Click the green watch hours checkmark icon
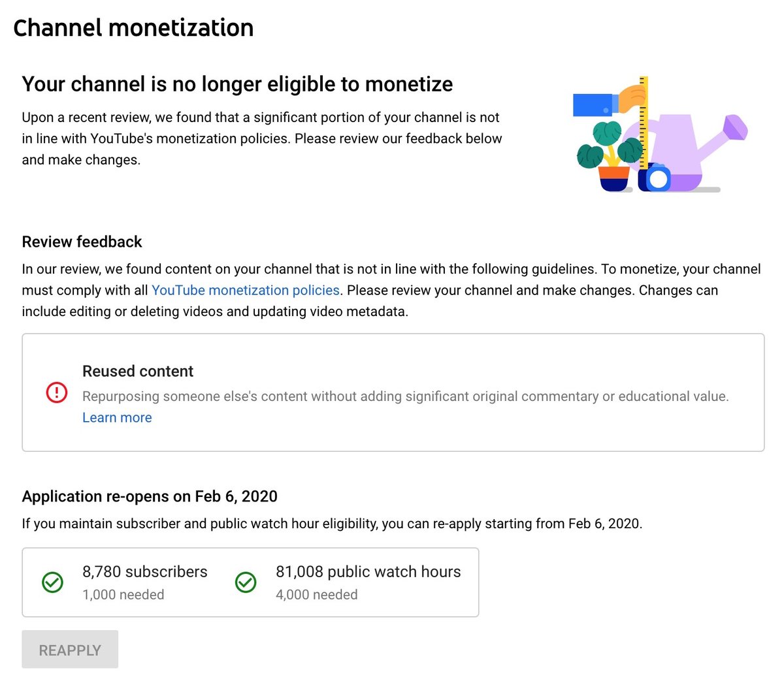Image resolution: width=784 pixels, height=681 pixels. (x=246, y=582)
